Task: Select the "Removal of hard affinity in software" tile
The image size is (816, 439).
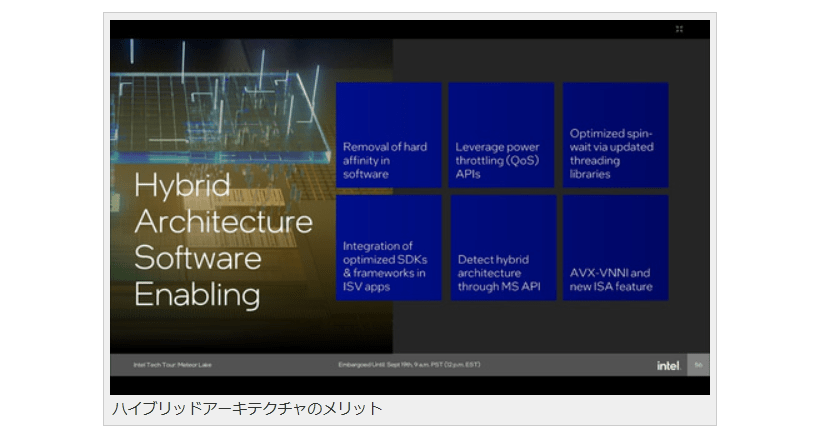Action: 388,135
